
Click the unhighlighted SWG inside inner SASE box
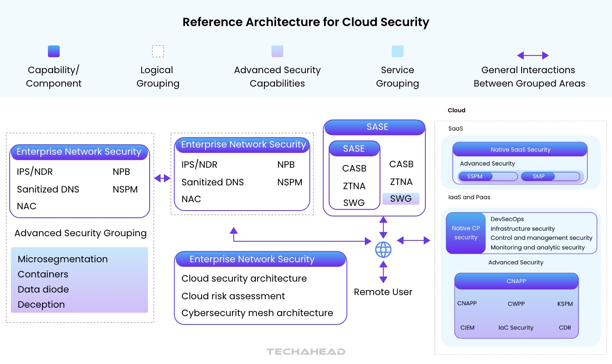pyautogui.click(x=354, y=203)
